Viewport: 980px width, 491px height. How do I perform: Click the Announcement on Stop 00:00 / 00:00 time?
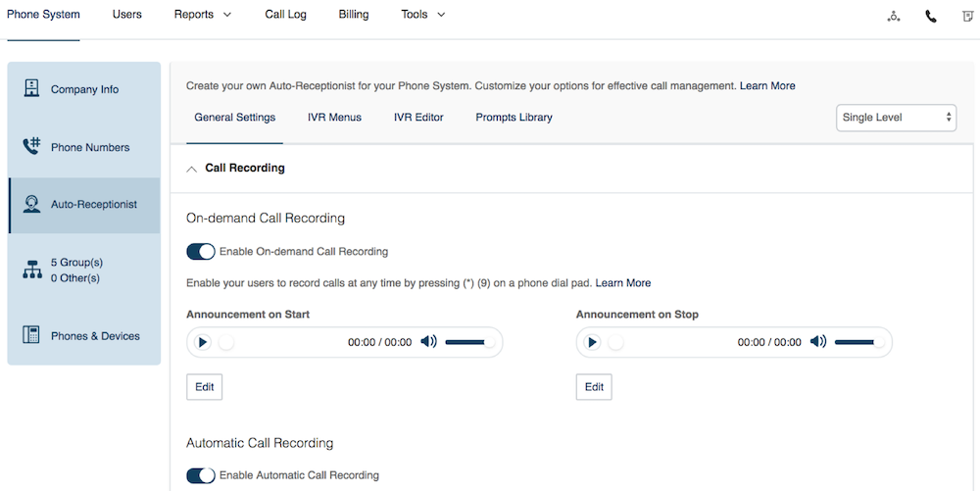(x=769, y=342)
